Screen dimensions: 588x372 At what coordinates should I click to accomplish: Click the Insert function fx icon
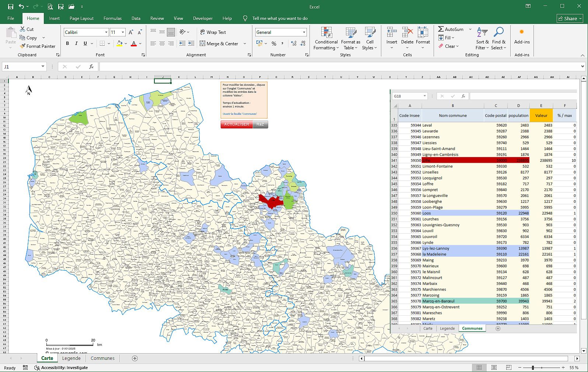point(91,67)
